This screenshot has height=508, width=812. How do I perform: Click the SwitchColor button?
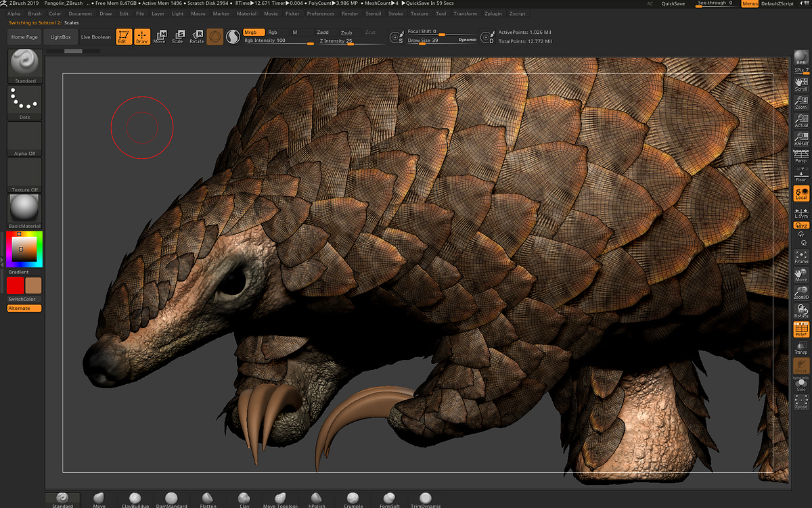tap(24, 299)
